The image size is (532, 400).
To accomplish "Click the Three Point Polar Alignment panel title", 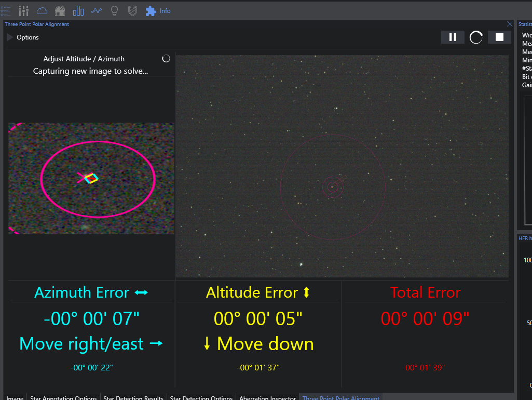I will click(x=37, y=24).
